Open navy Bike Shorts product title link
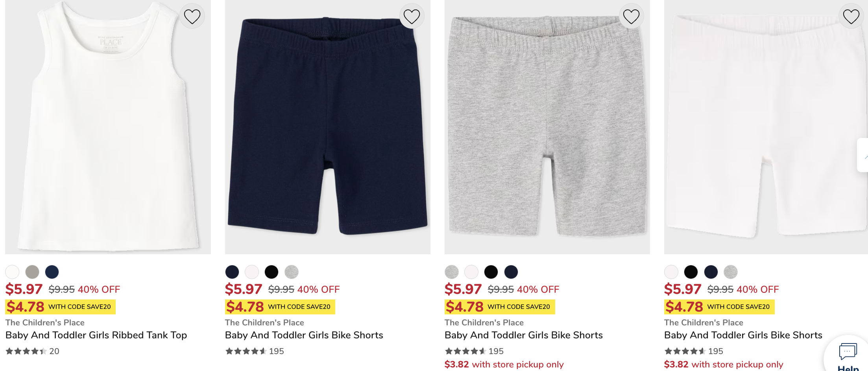The image size is (868, 371). [x=304, y=335]
